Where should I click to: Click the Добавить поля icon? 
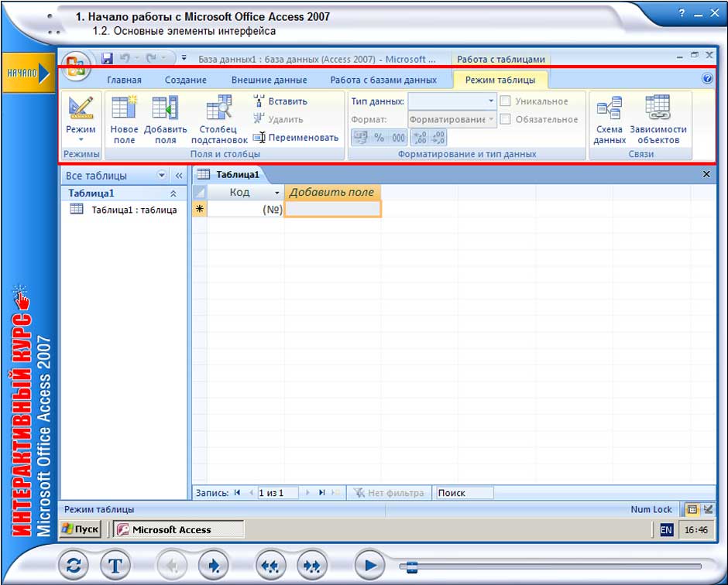165,110
